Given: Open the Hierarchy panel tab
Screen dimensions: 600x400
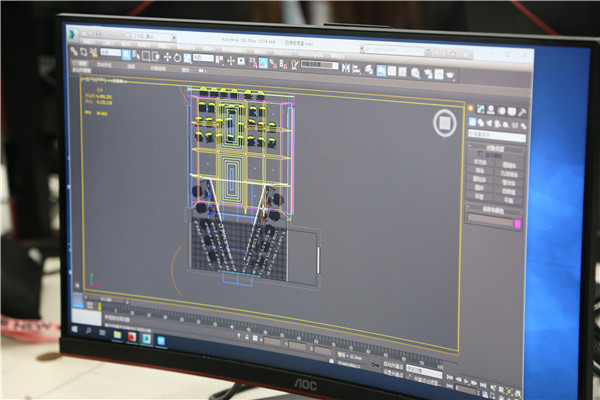Looking at the screenshot, I should coord(492,110).
